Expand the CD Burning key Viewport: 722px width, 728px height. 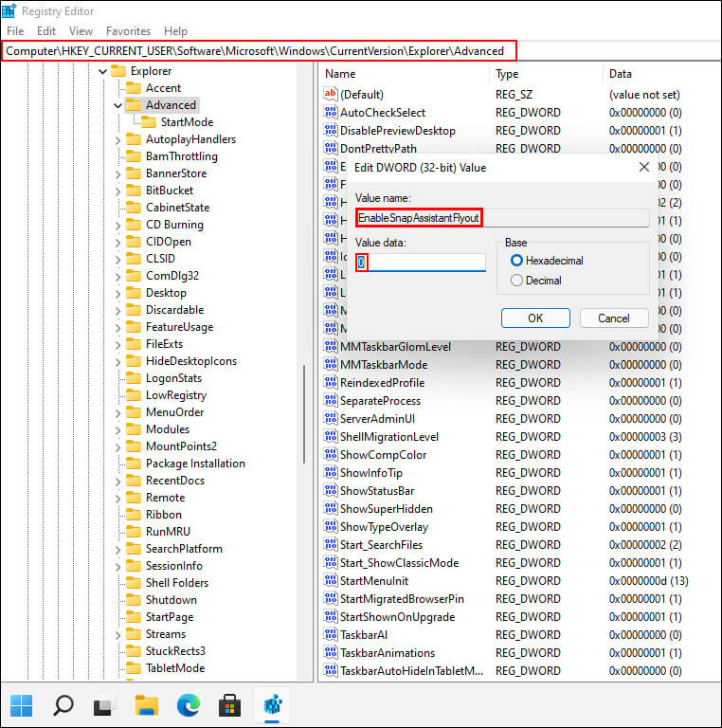[117, 226]
